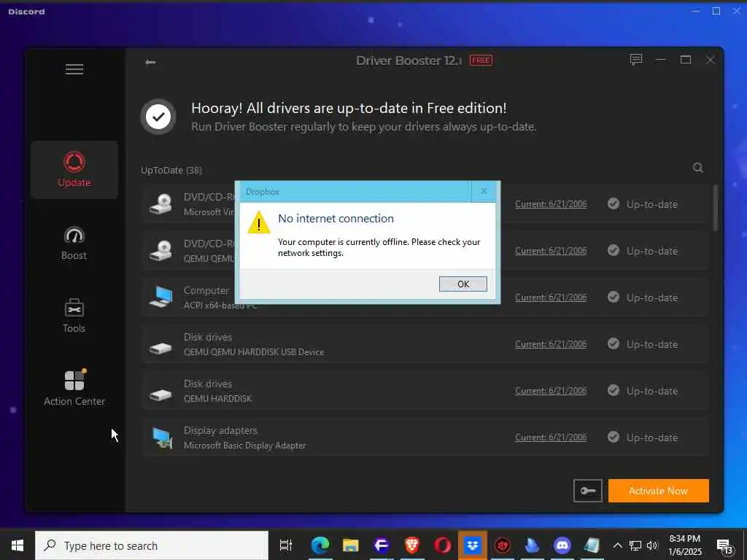The height and width of the screenshot is (560, 747).
Task: Click the success checkmark circle icon
Action: pos(158,117)
